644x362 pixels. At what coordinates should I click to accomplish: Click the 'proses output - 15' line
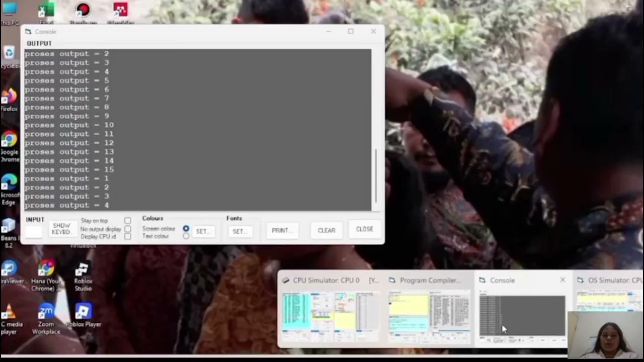point(69,169)
